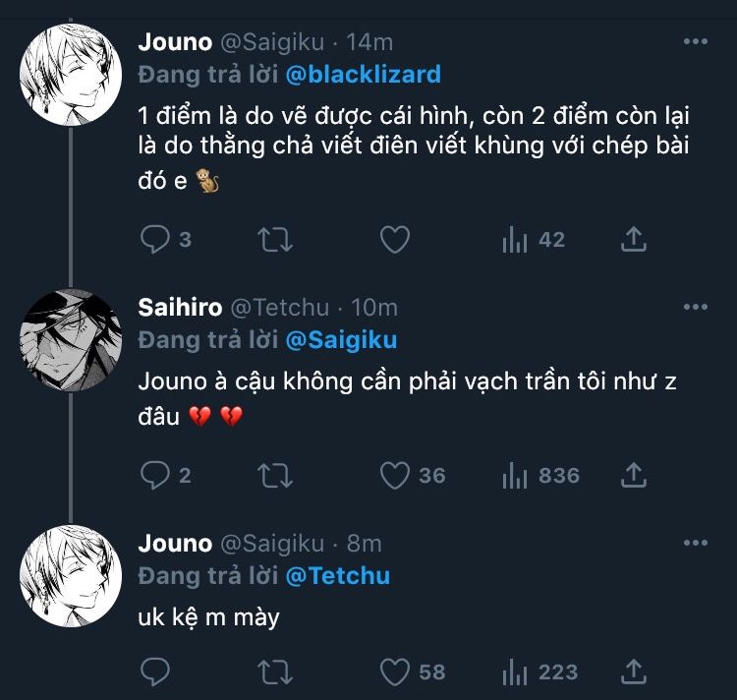Open Saihiro's profile picture
The image size is (737, 700).
pos(71,340)
